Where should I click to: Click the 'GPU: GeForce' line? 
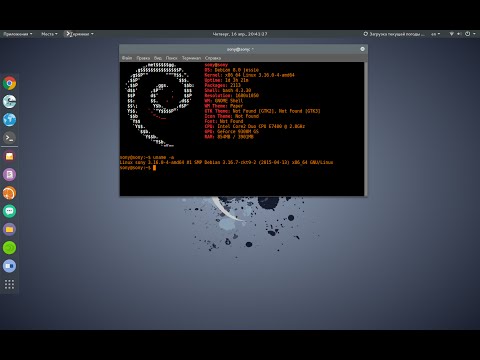coord(232,131)
